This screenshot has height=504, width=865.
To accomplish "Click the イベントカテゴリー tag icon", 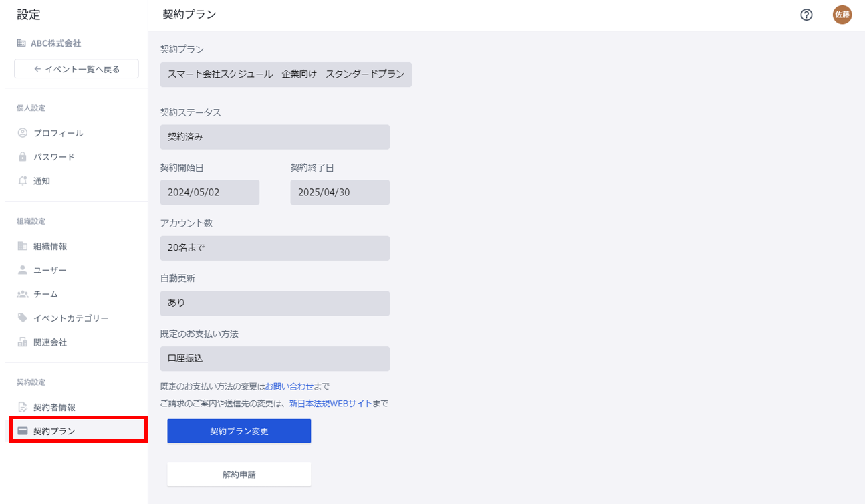I will [x=23, y=318].
